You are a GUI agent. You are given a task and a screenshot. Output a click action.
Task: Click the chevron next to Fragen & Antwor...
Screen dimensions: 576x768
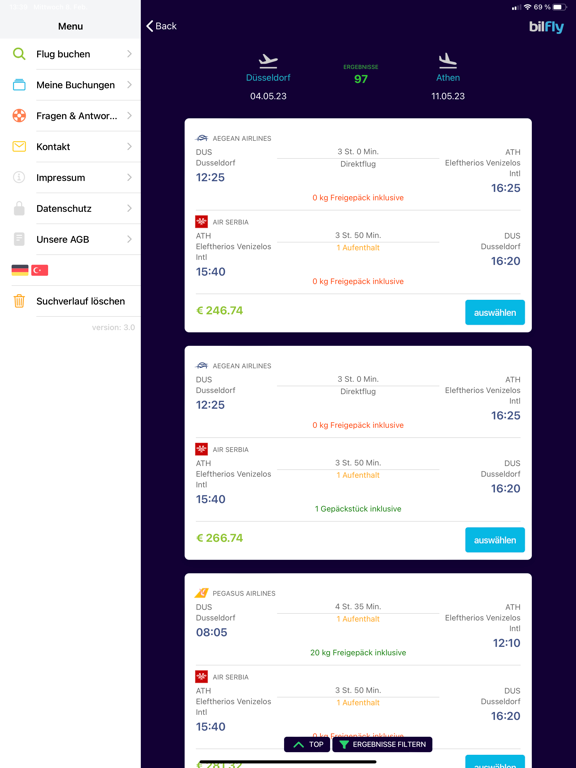pos(129,115)
